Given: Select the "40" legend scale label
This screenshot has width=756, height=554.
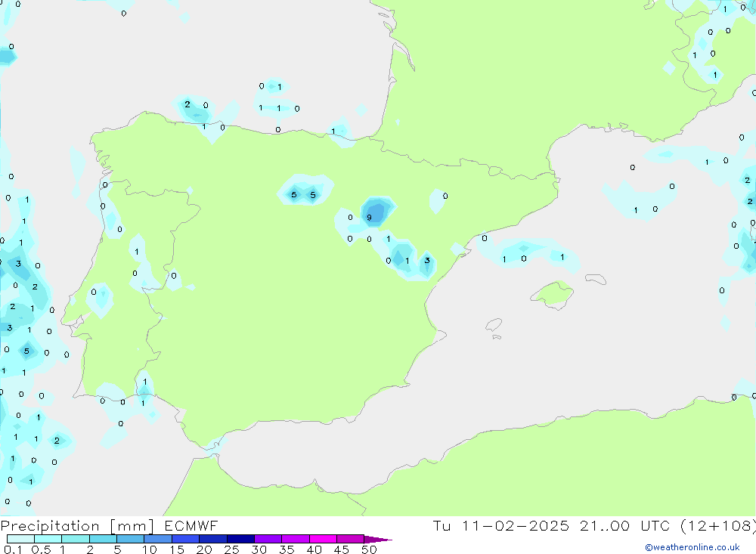Looking at the screenshot, I should tap(314, 549).
